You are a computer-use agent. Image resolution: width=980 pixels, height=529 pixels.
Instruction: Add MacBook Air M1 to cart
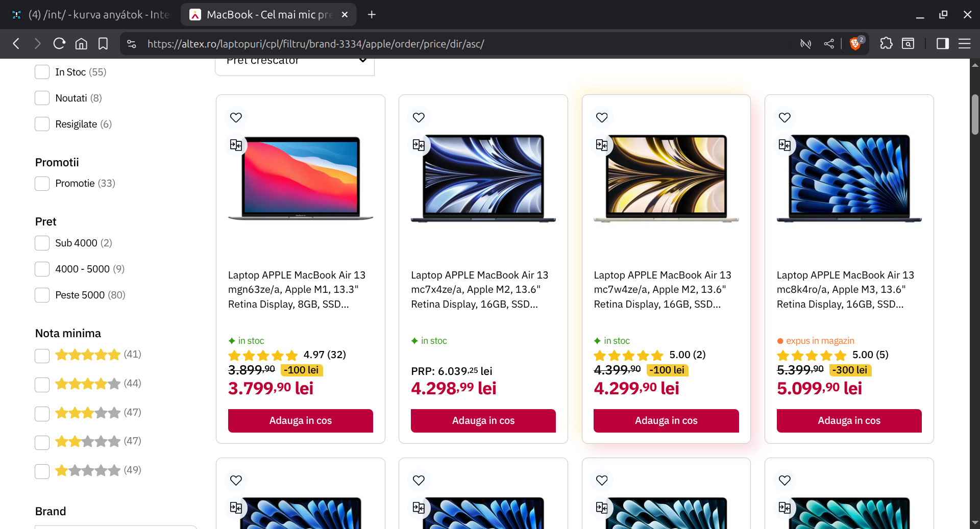pos(300,420)
